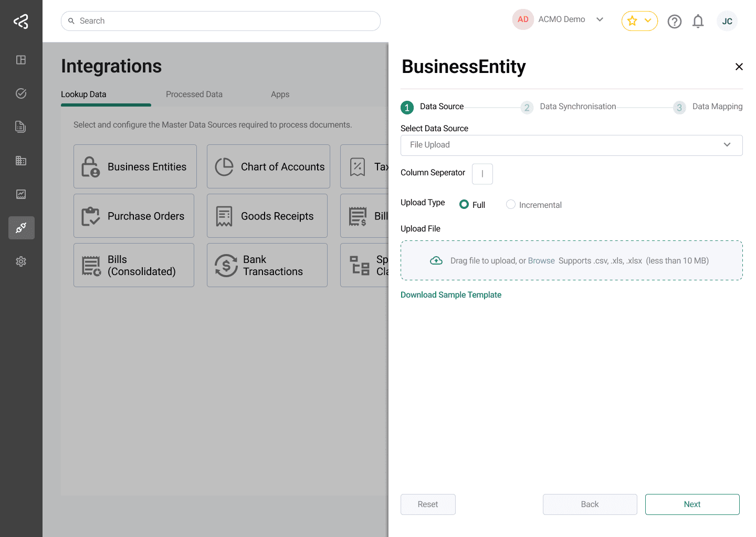Open the settings gear in the sidebar
The width and height of the screenshot is (756, 537).
click(21, 261)
